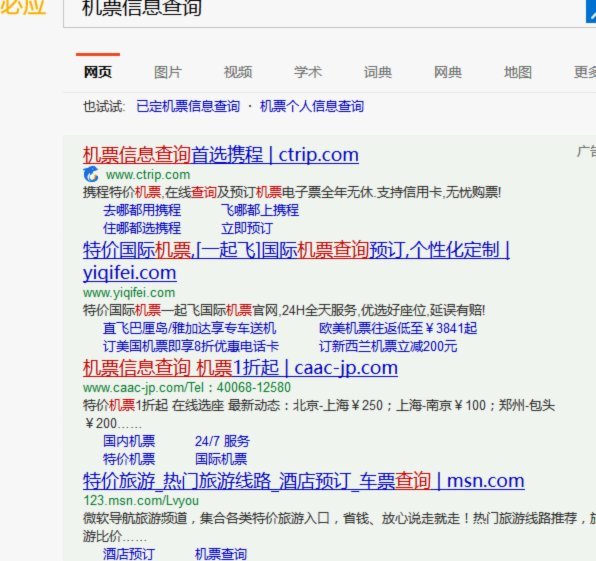Open the 词典 tab
The height and width of the screenshot is (561, 596).
tap(377, 72)
